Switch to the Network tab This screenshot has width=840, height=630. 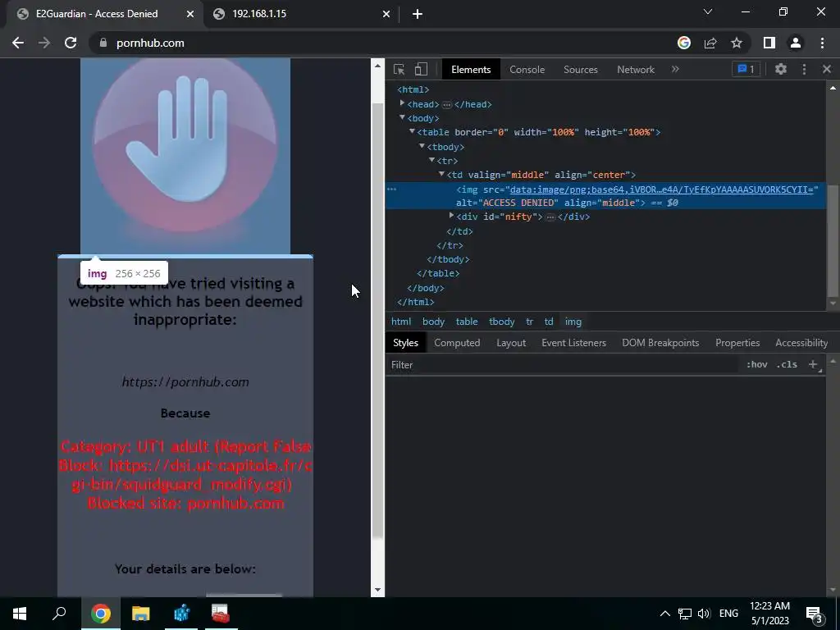coord(636,70)
